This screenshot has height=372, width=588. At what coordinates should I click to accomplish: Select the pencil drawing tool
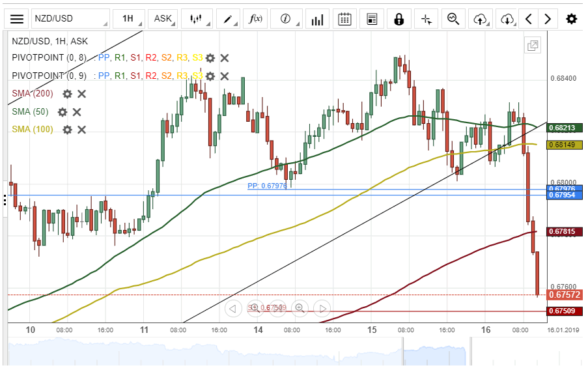228,19
